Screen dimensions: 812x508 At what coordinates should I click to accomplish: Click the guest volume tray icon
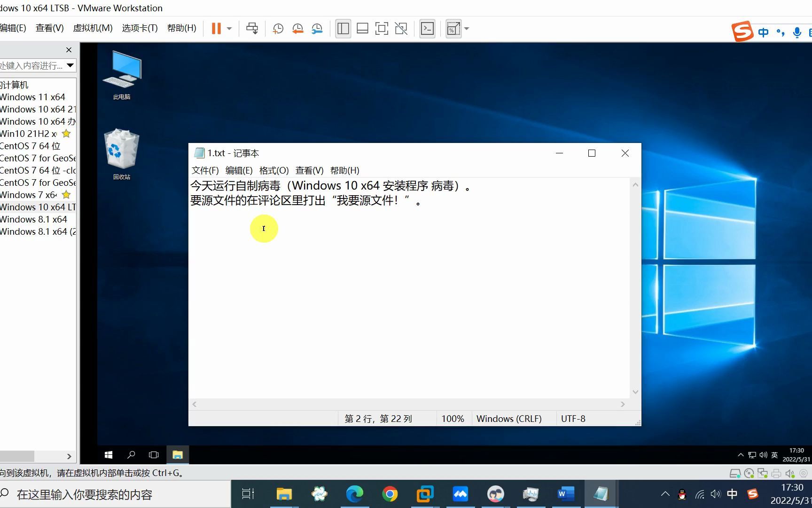click(x=763, y=455)
